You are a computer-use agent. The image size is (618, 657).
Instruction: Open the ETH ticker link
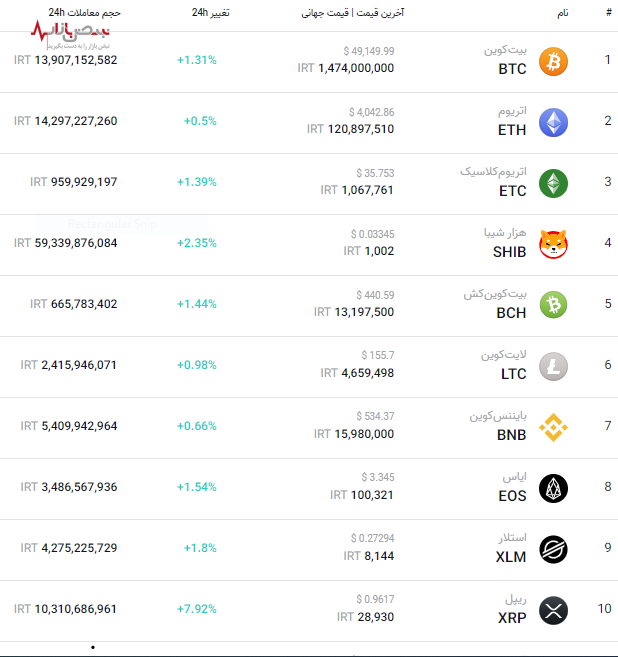coord(512,130)
